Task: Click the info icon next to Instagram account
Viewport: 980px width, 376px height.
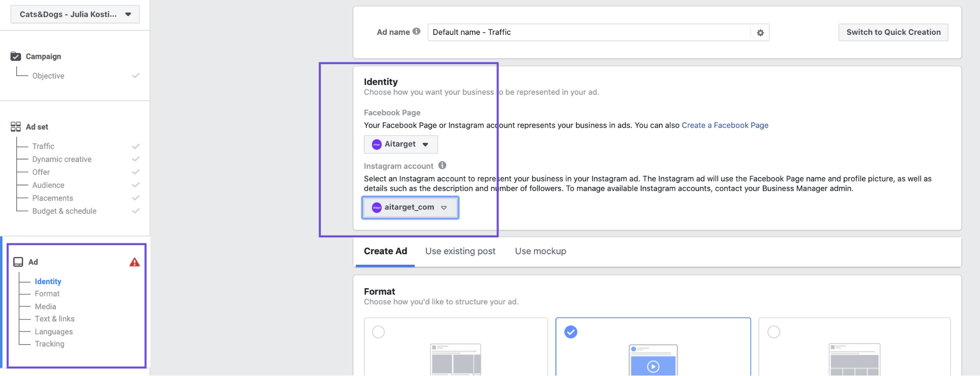Action: pyautogui.click(x=442, y=165)
